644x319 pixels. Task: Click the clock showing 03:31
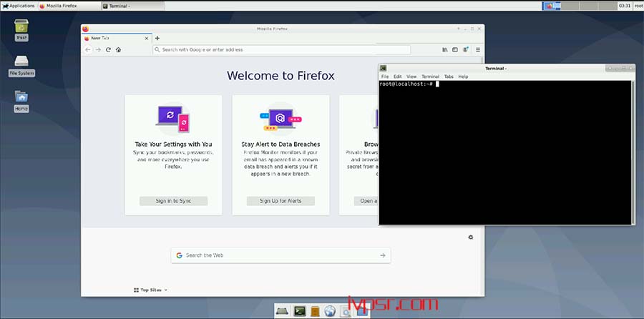tap(624, 6)
